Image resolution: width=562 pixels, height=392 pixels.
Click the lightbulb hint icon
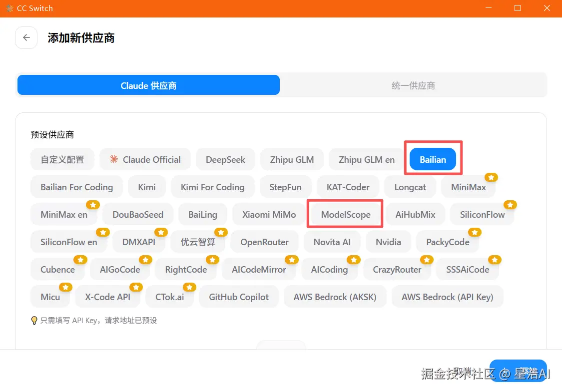pyautogui.click(x=34, y=320)
